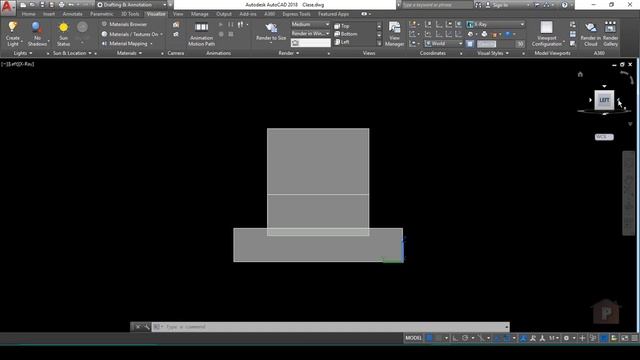The image size is (640, 360).
Task: Open the Express Tools tab
Action: [x=296, y=14]
